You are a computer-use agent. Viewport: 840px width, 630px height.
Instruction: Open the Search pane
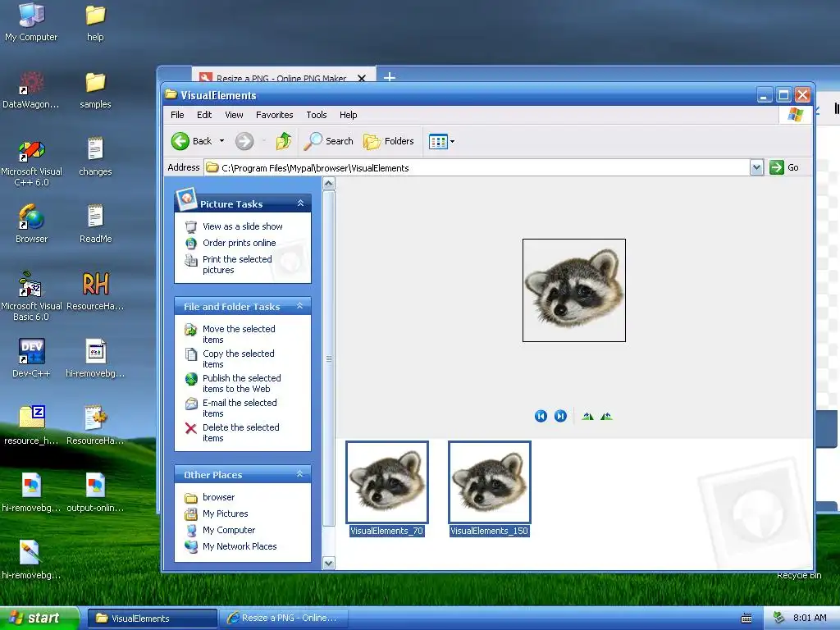pyautogui.click(x=328, y=141)
